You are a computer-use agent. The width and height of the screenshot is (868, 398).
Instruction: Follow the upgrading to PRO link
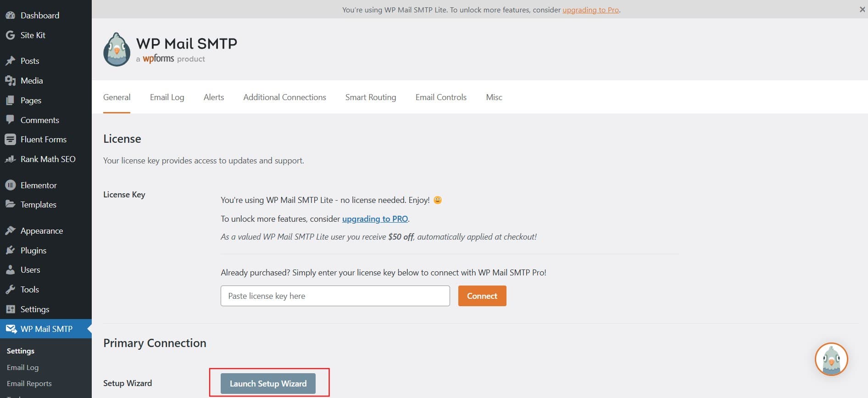tap(375, 219)
